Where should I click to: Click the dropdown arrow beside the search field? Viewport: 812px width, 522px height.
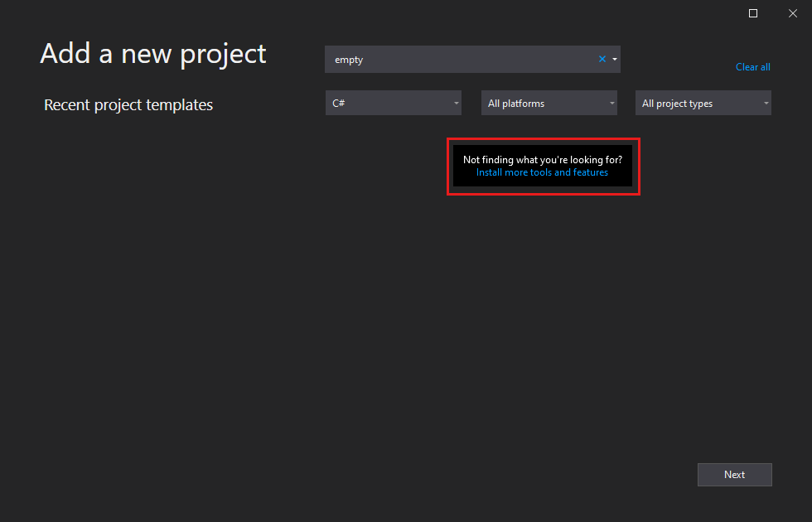tap(613, 59)
